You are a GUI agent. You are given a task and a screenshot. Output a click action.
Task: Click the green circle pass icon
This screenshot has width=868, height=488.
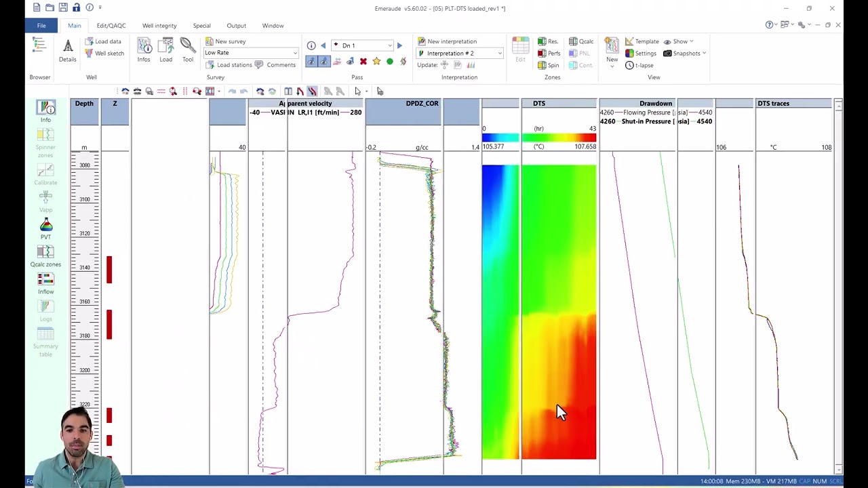(x=390, y=62)
